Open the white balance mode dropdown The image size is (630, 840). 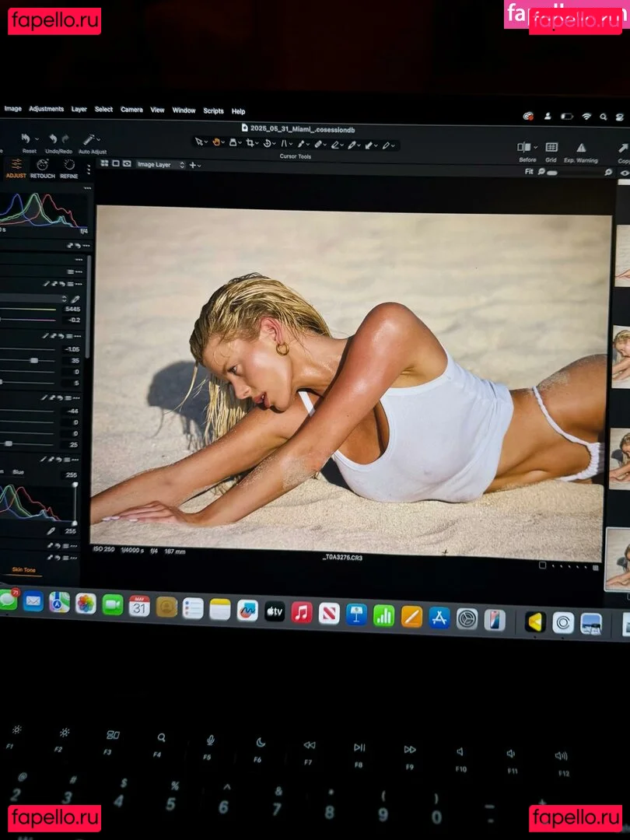coord(64,299)
